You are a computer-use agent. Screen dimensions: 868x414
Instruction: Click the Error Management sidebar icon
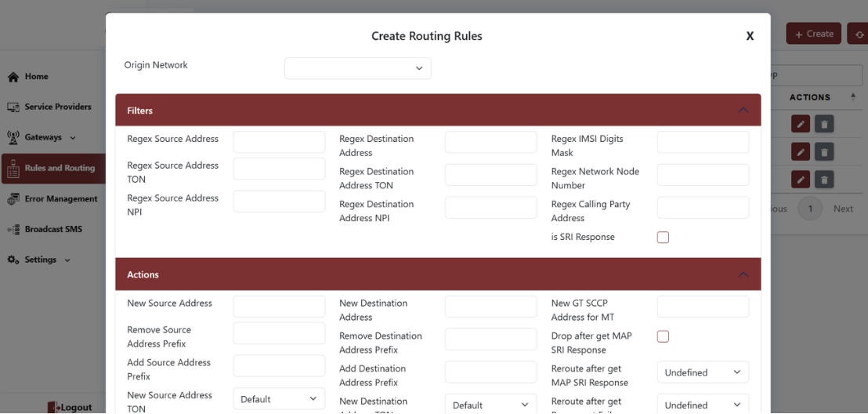pos(13,199)
